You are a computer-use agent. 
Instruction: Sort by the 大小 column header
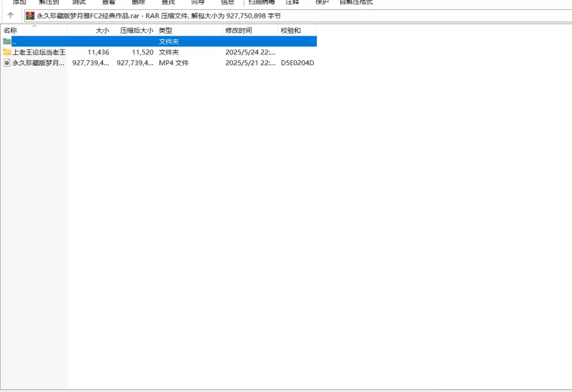[x=89, y=30]
